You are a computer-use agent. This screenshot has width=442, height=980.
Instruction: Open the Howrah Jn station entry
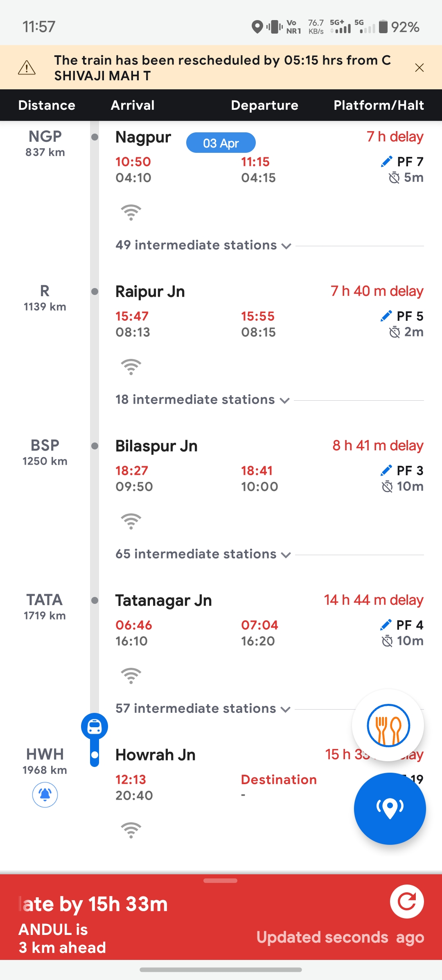point(156,755)
